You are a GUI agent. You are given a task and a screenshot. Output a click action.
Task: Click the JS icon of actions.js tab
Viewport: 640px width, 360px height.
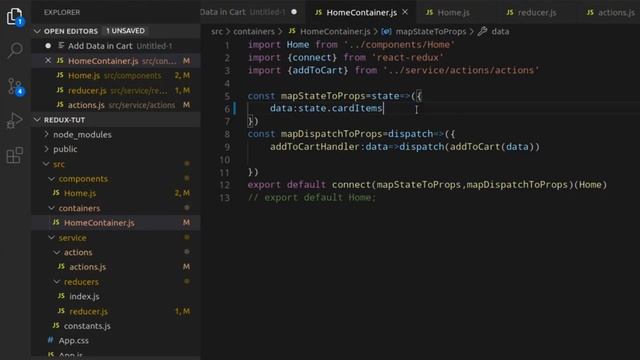pyautogui.click(x=590, y=12)
